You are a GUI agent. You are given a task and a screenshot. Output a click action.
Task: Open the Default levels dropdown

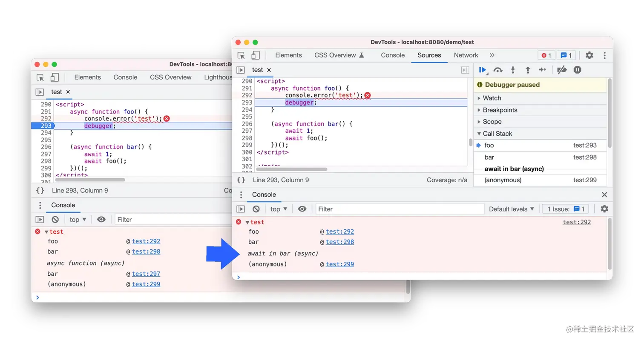(x=511, y=209)
